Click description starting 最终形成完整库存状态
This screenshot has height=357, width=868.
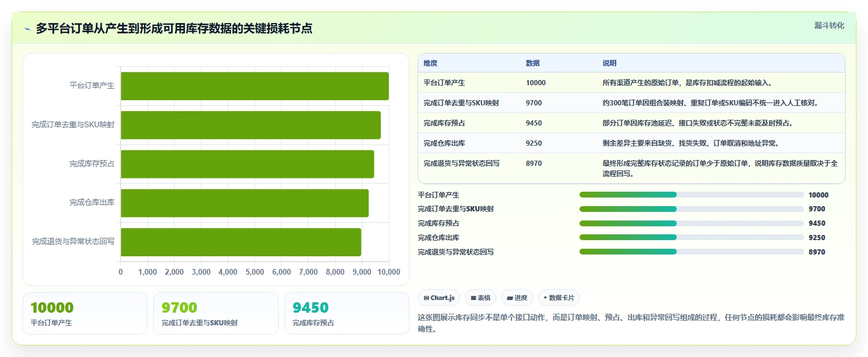click(x=720, y=168)
